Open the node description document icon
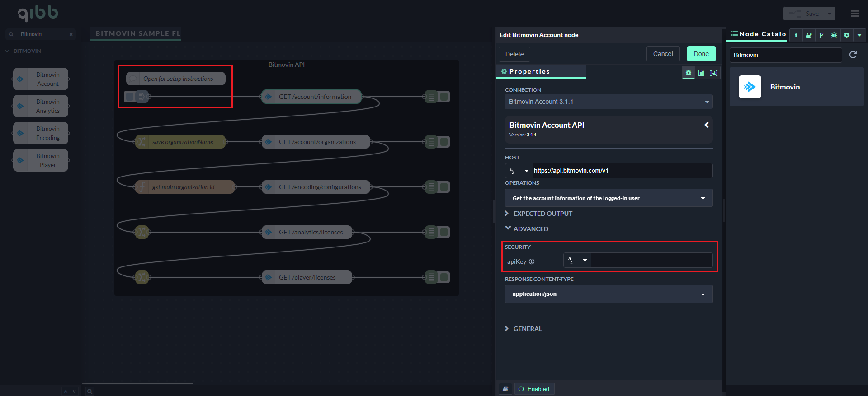This screenshot has height=396, width=868. click(701, 73)
